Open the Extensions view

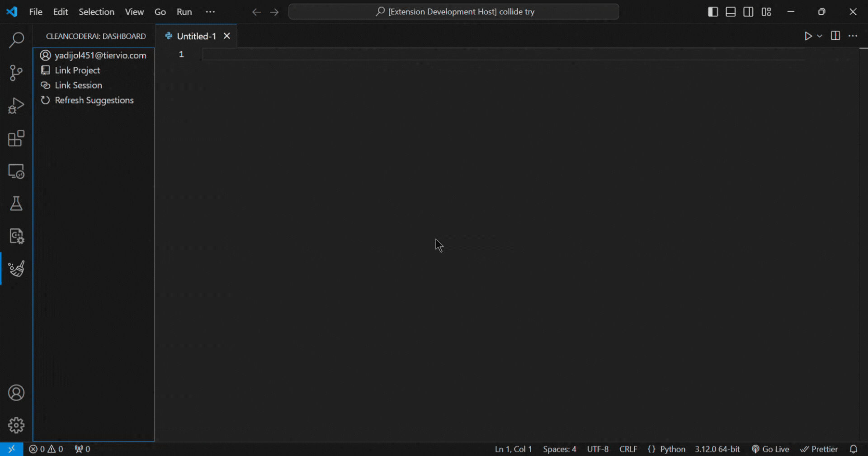click(x=16, y=138)
